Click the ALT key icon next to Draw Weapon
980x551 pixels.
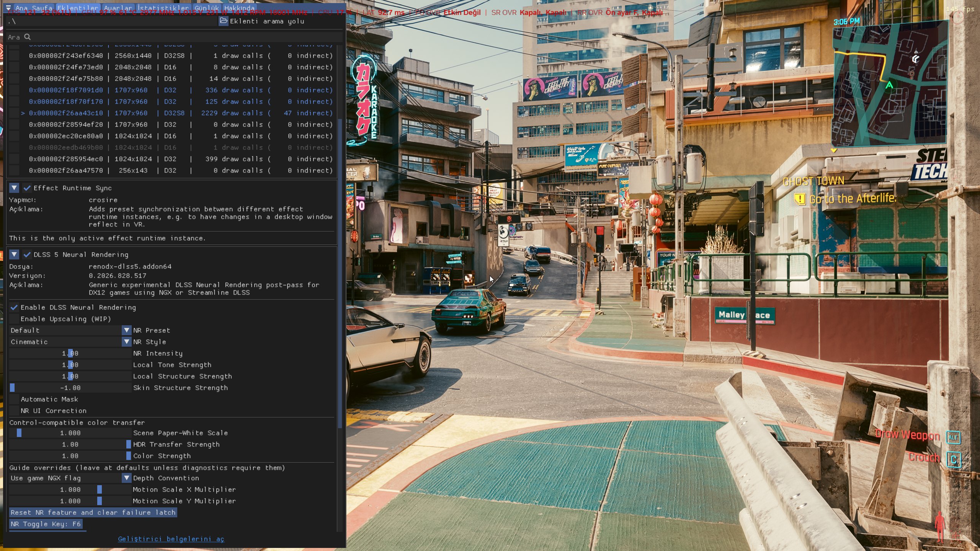(x=953, y=437)
